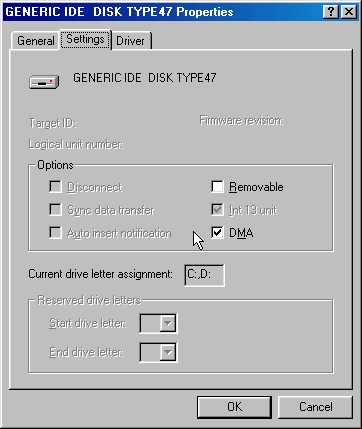Switch to the General tab
362x429 pixels.
[35, 41]
